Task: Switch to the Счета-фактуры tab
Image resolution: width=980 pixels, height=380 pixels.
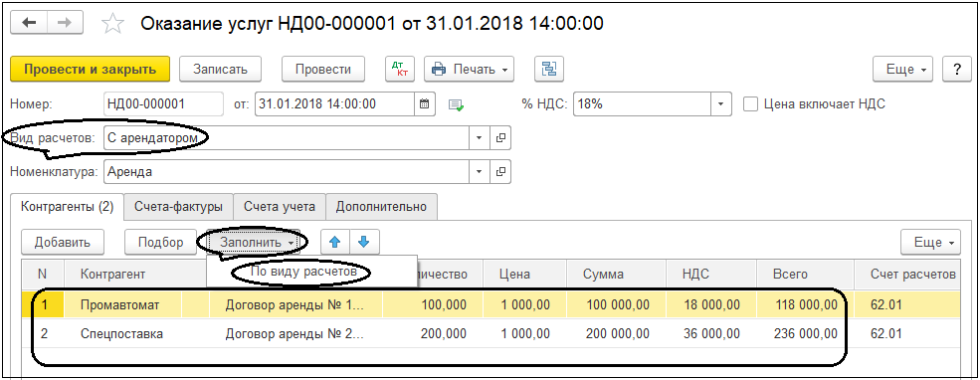Action: click(x=178, y=207)
